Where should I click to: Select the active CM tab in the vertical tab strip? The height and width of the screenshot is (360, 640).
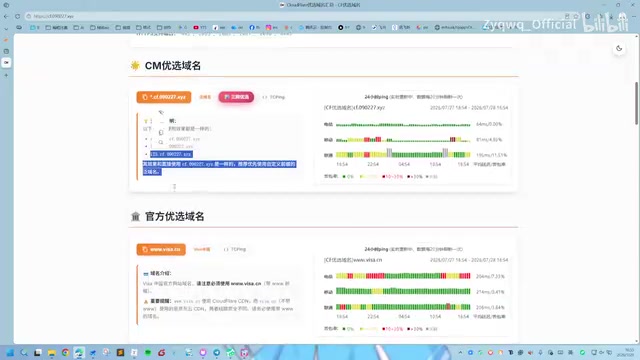coord(6,62)
